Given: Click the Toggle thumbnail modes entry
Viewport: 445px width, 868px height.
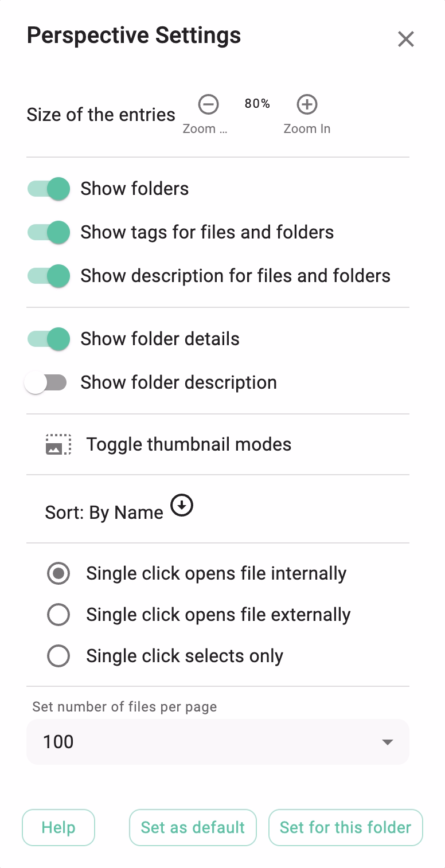Looking at the screenshot, I should [189, 444].
